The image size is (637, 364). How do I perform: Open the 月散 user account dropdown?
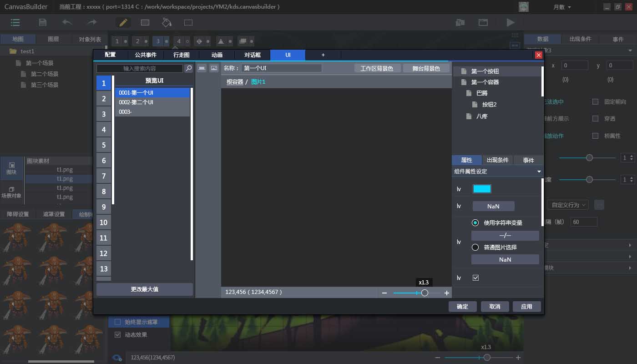pos(562,7)
